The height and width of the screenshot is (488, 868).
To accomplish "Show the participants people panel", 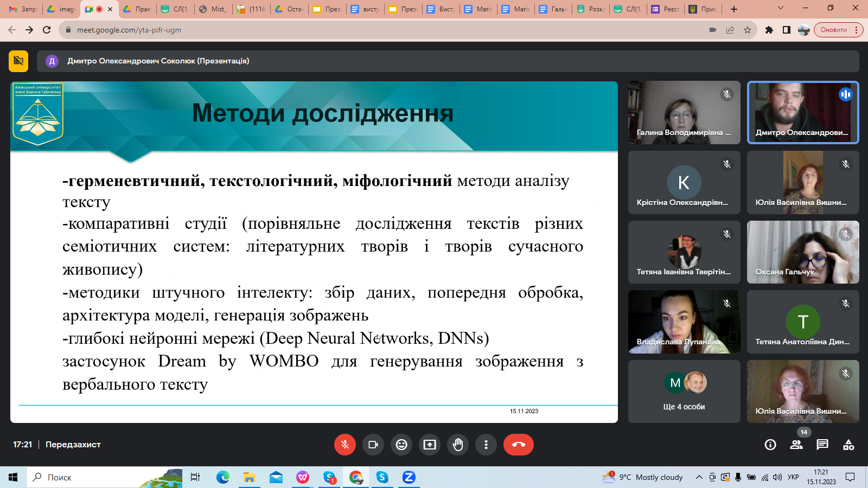I will [x=796, y=445].
